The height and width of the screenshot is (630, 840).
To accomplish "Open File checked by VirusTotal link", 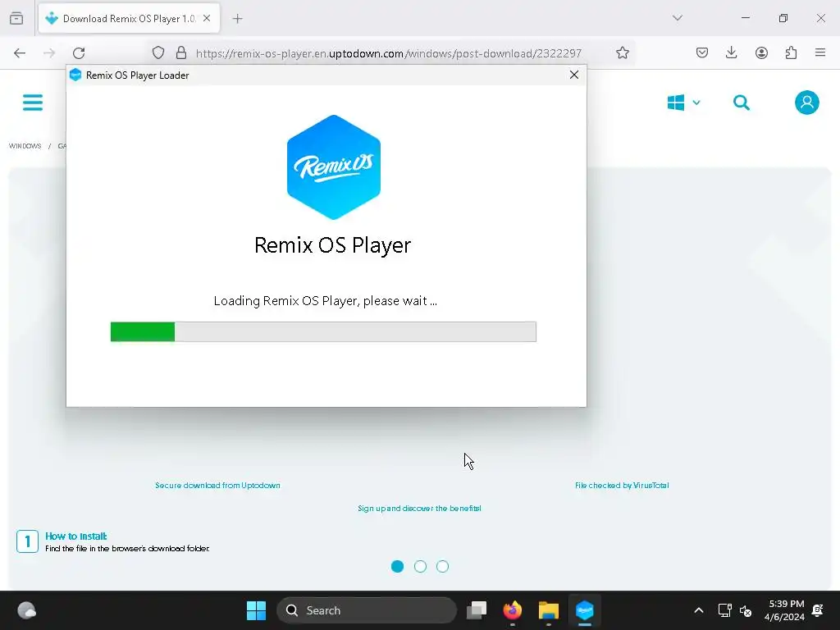I will coord(622,486).
